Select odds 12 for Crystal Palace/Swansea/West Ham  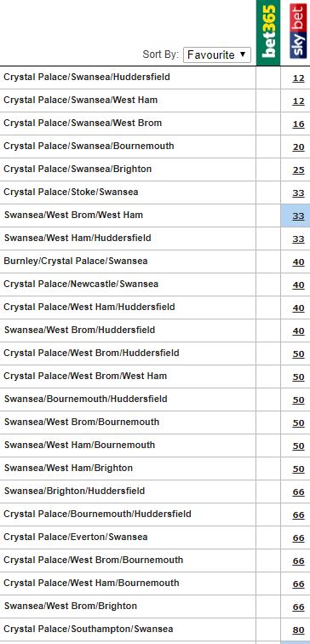click(x=298, y=101)
